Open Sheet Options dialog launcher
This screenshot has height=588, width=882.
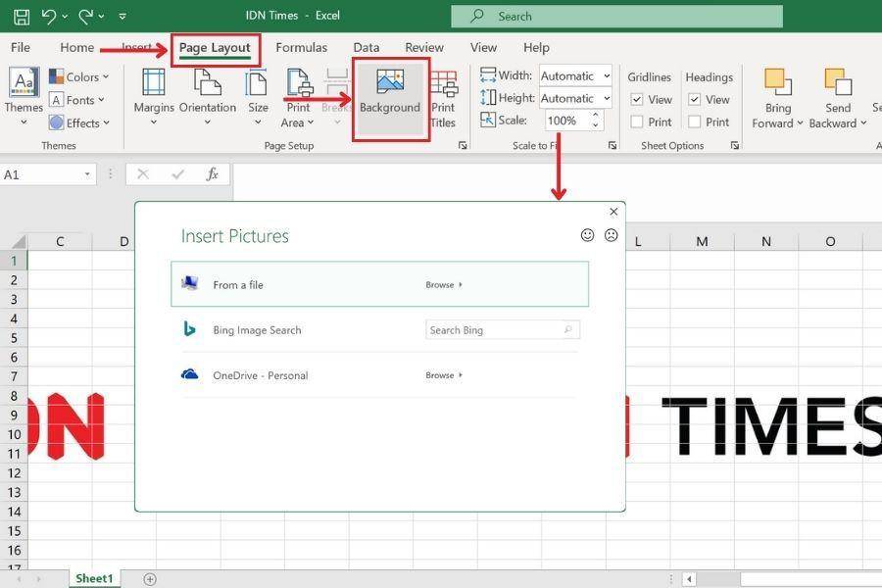click(x=735, y=146)
